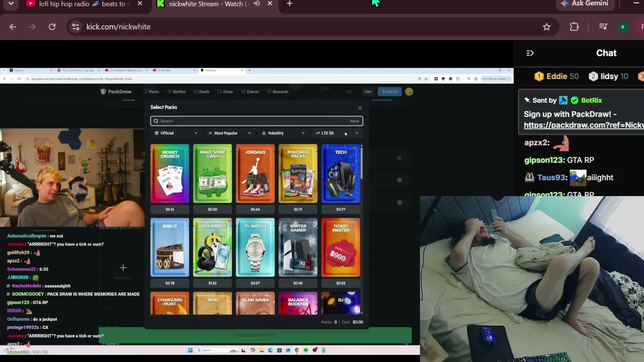The width and height of the screenshot is (644, 362).
Task: Select the Glam Saver pack
Action: (255, 303)
